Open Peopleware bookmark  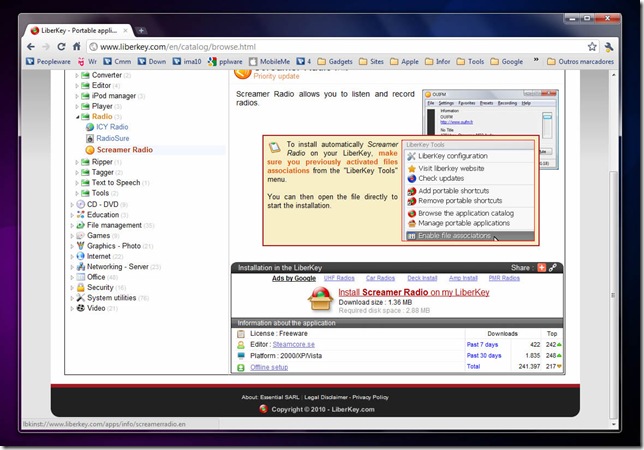click(48, 62)
